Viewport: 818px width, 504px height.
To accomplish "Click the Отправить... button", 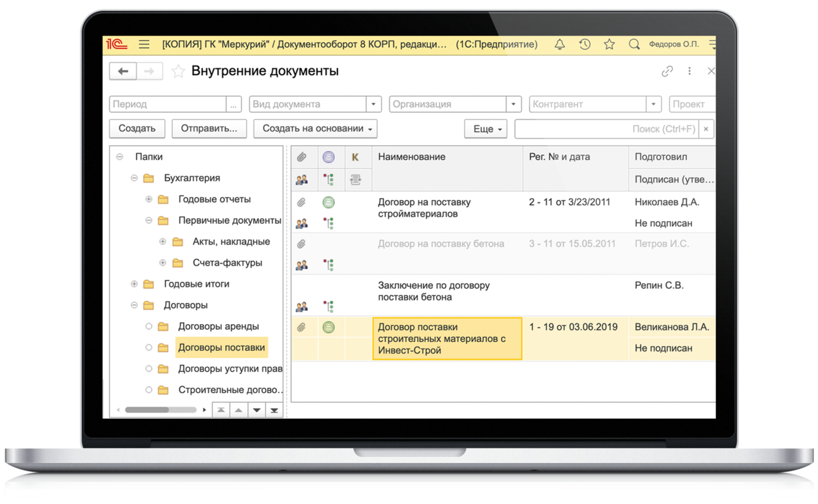I will tap(209, 129).
